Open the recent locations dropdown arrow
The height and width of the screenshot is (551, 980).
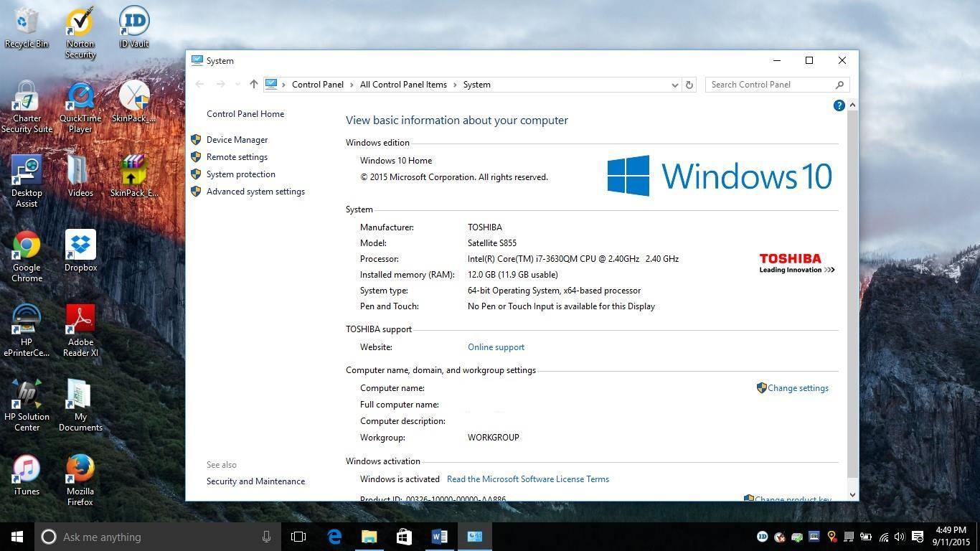click(237, 85)
